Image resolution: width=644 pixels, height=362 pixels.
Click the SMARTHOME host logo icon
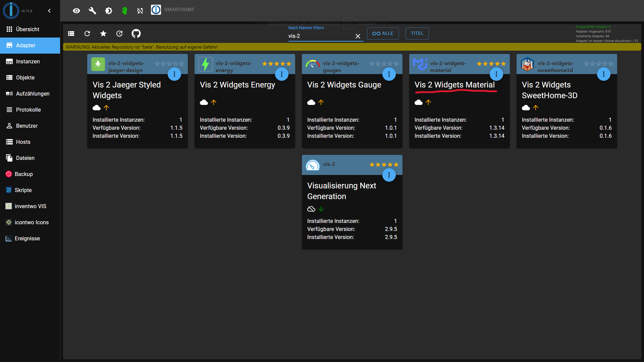(156, 10)
